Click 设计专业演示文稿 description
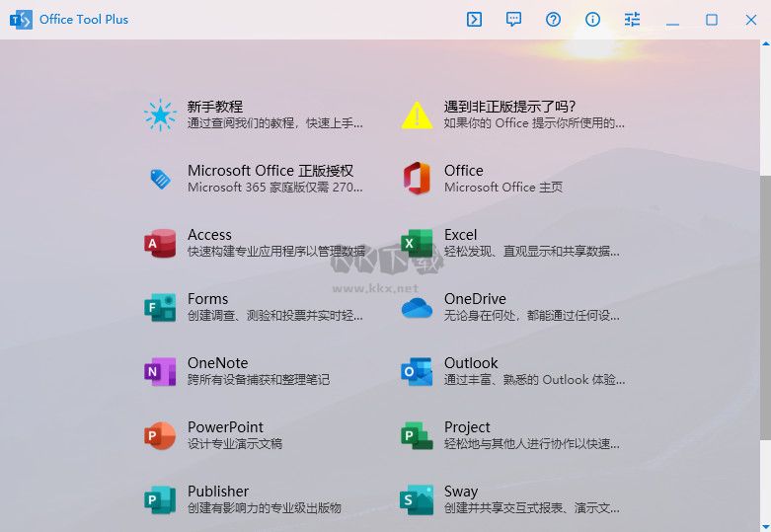The width and height of the screenshot is (771, 532). (235, 443)
